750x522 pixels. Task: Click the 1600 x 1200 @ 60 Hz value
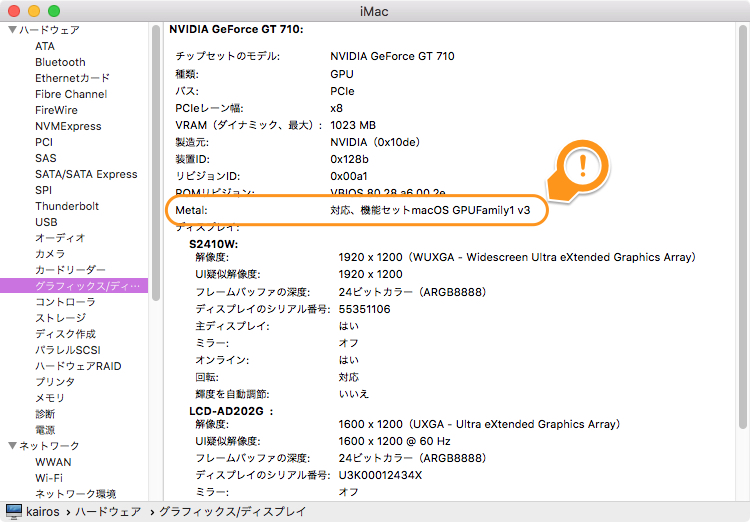(x=395, y=441)
